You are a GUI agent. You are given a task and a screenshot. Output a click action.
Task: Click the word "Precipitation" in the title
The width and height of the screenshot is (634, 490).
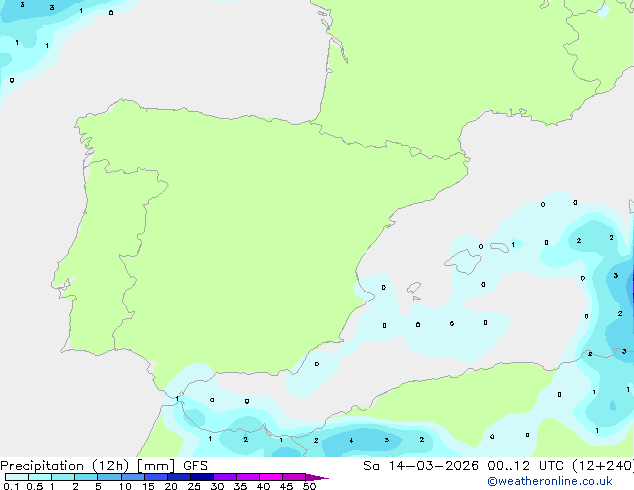click(x=42, y=466)
